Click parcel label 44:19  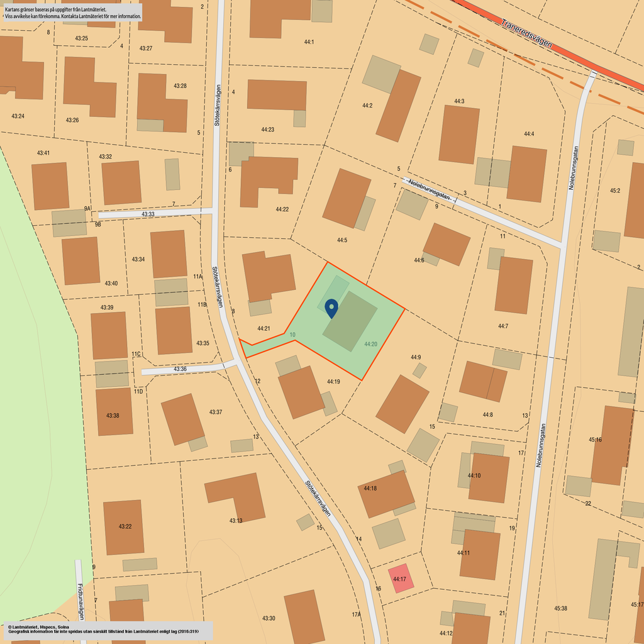point(333,382)
